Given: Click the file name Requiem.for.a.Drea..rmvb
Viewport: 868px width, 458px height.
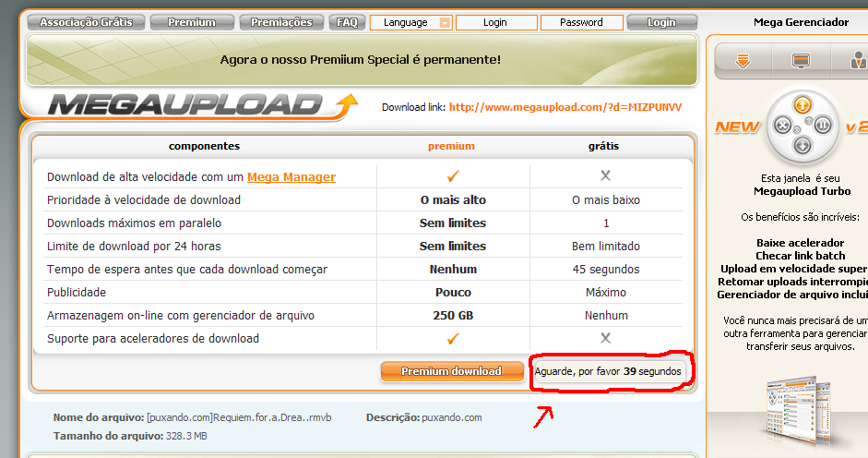Looking at the screenshot, I should pyautogui.click(x=239, y=417).
